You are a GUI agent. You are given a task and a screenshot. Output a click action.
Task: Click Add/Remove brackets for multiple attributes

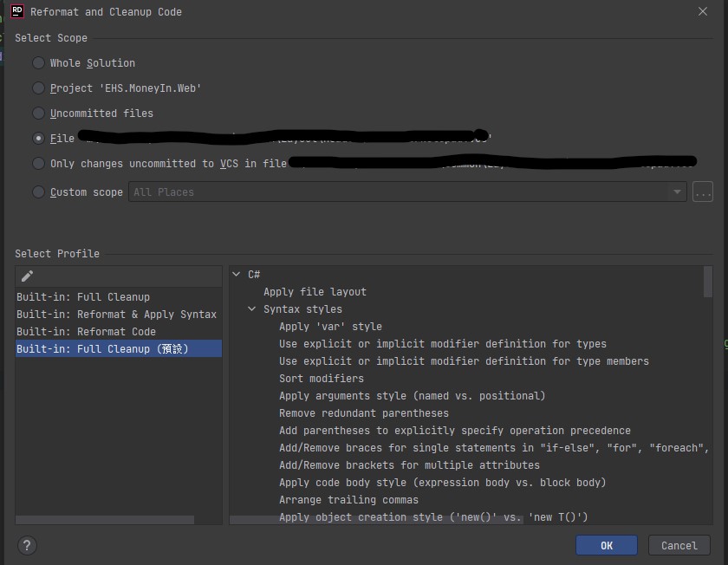pos(409,464)
